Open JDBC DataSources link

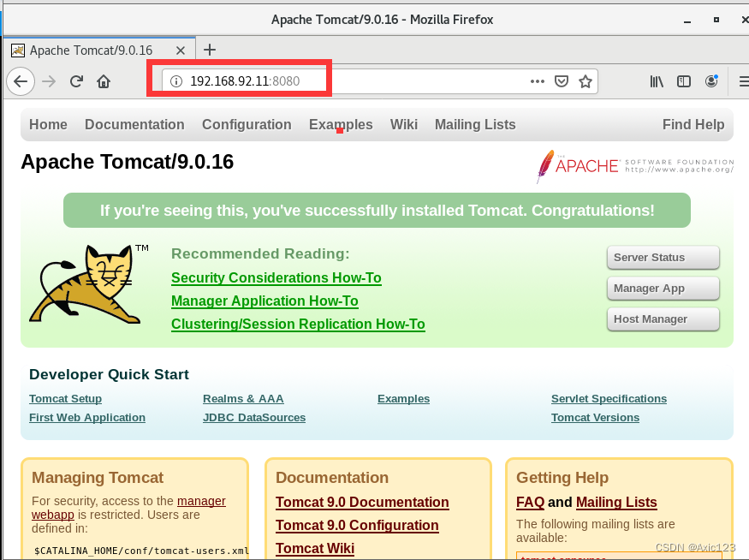point(254,417)
